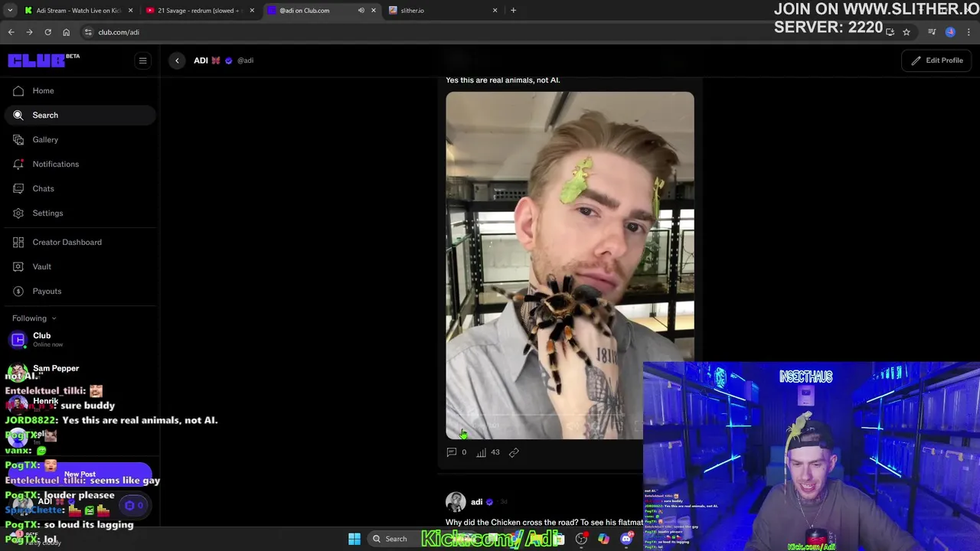Click the Edit Profile button
Screen dimensions: 980x551
pyautogui.click(x=937, y=60)
